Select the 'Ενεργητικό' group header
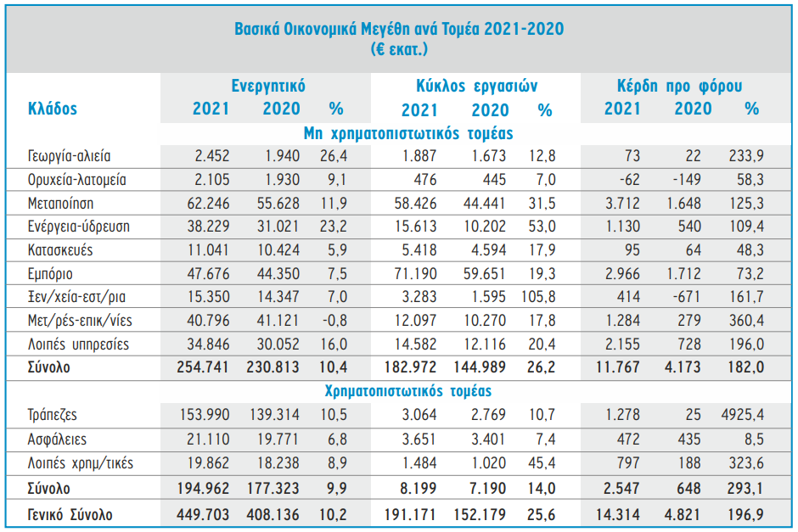The image size is (798, 532). (268, 86)
